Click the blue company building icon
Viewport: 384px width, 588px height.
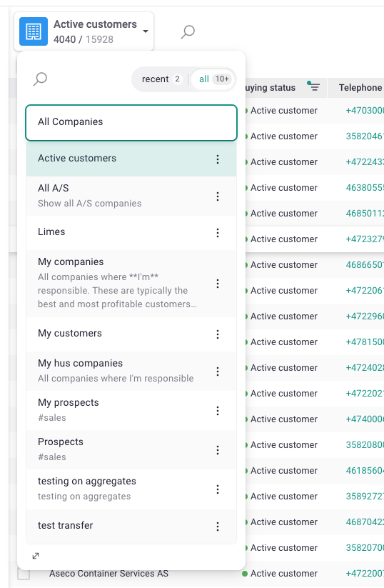pos(34,31)
